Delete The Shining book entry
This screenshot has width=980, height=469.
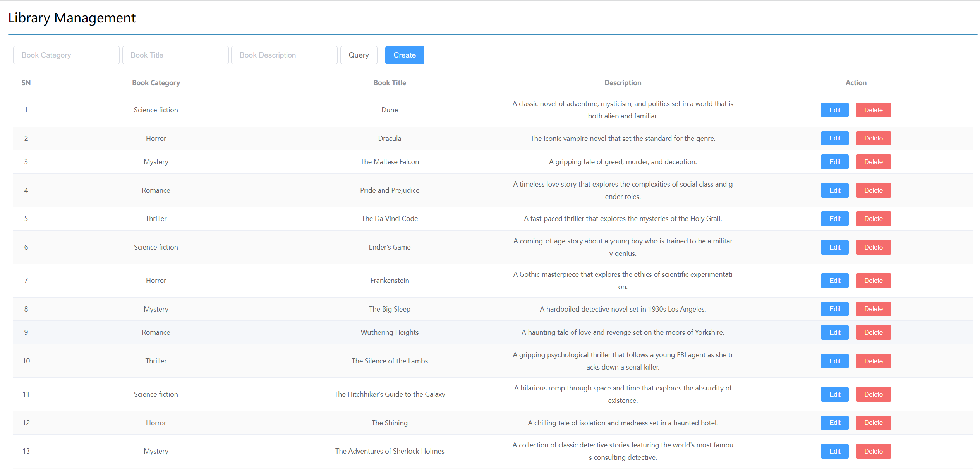coord(873,423)
